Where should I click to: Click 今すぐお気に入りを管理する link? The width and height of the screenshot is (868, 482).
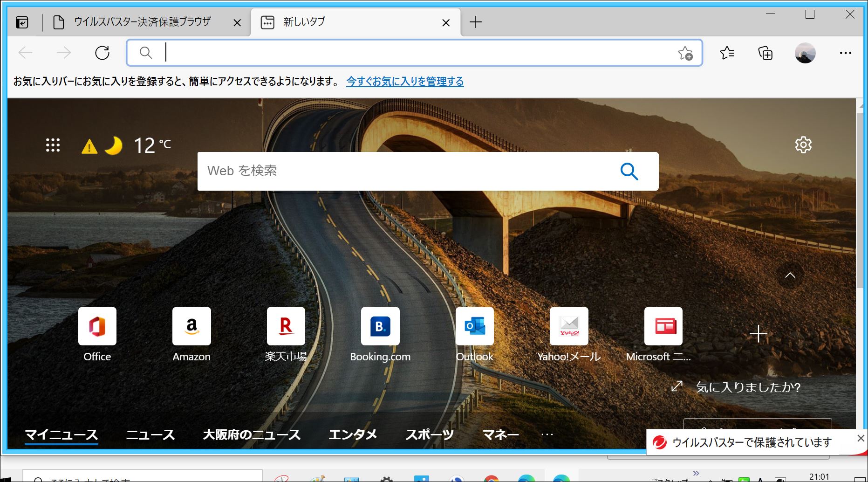click(x=405, y=82)
